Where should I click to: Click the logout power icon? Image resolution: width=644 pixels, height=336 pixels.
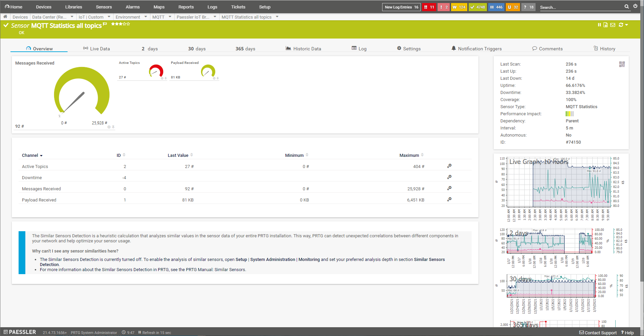[x=635, y=6]
